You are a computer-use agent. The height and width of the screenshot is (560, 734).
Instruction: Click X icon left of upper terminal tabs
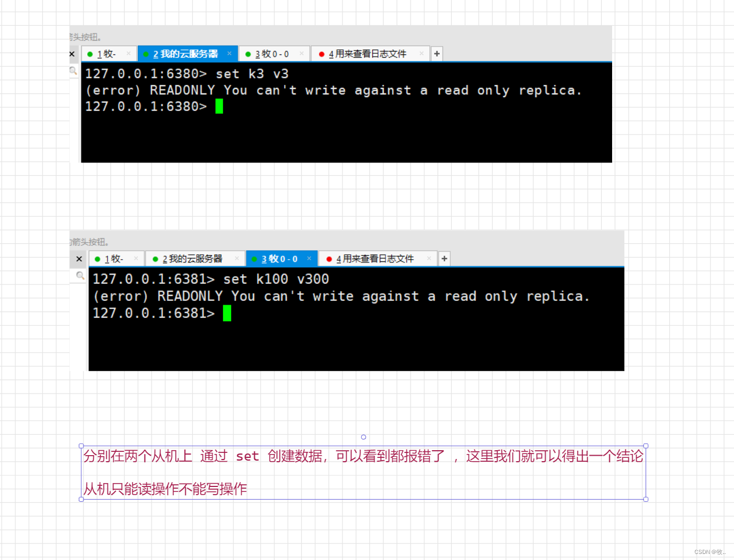[x=72, y=54]
